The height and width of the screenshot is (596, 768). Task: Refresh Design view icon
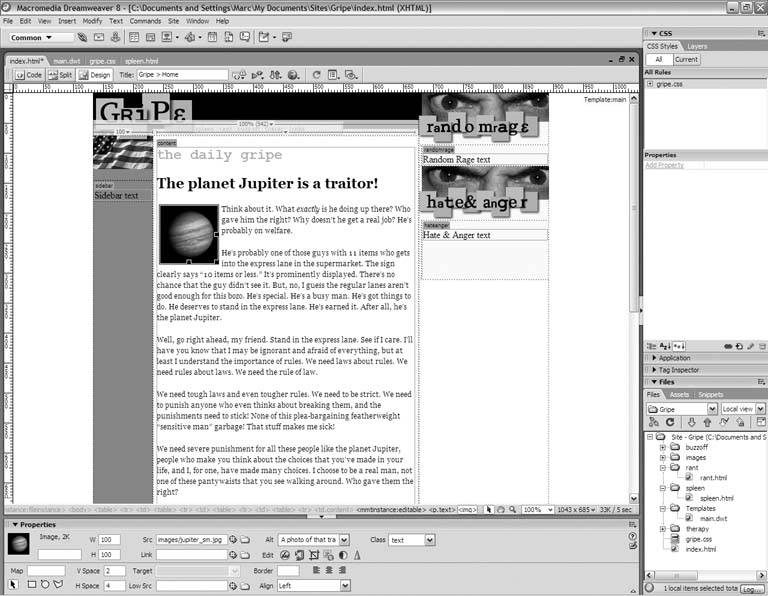click(316, 75)
